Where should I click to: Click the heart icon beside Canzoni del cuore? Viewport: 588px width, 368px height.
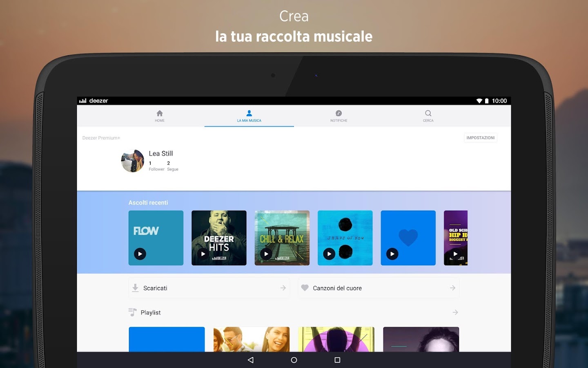[x=305, y=288]
